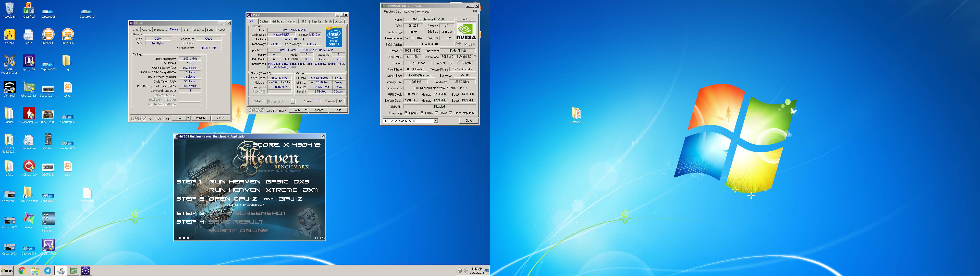Open the cpuz_x64 desktop icon
Screen dimensions: 980x276
29,63
